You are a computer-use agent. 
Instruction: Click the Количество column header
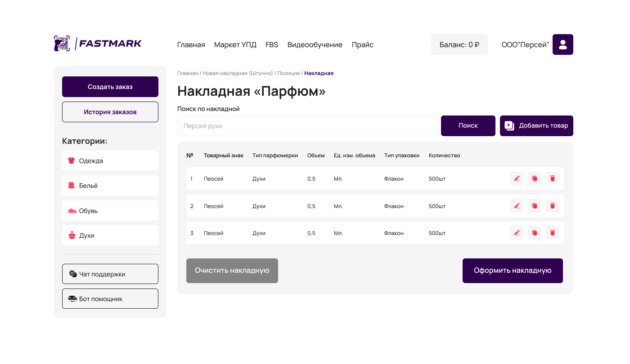[445, 155]
